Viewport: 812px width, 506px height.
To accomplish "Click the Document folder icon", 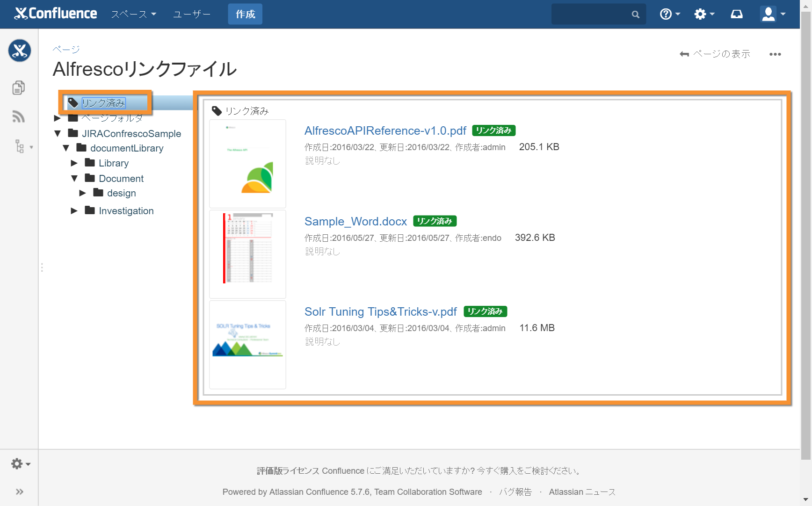I will point(90,178).
